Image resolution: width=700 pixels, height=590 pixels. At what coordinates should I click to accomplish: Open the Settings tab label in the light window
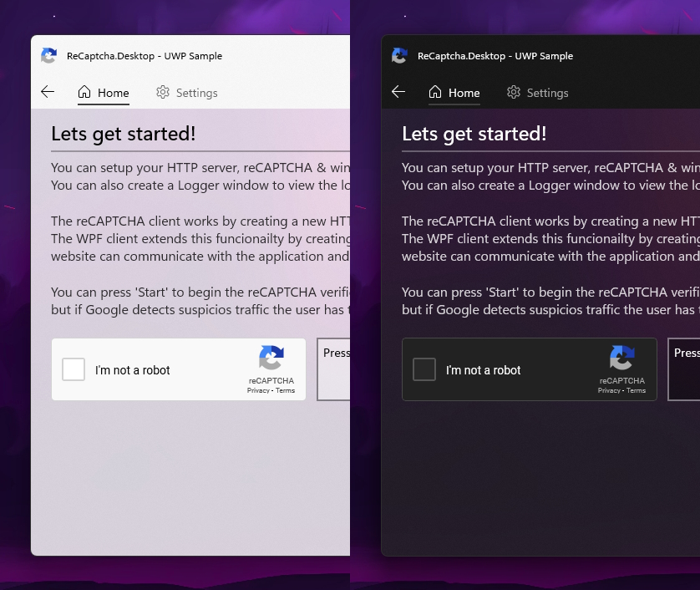click(197, 93)
